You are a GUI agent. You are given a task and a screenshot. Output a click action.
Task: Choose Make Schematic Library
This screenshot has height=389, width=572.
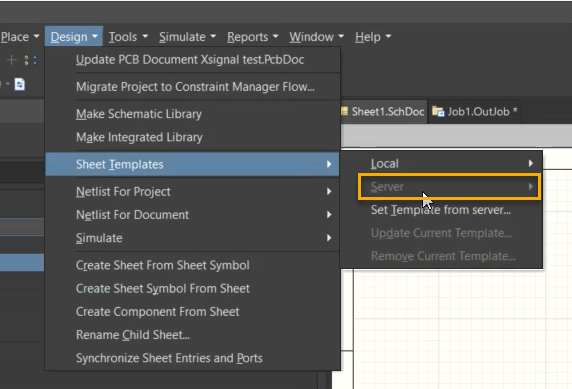click(x=193, y=114)
